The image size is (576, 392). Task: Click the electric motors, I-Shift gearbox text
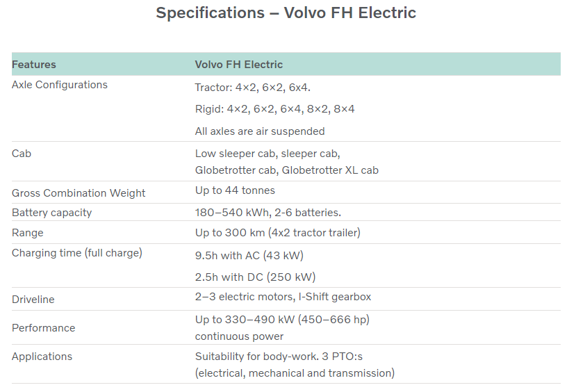tap(283, 297)
